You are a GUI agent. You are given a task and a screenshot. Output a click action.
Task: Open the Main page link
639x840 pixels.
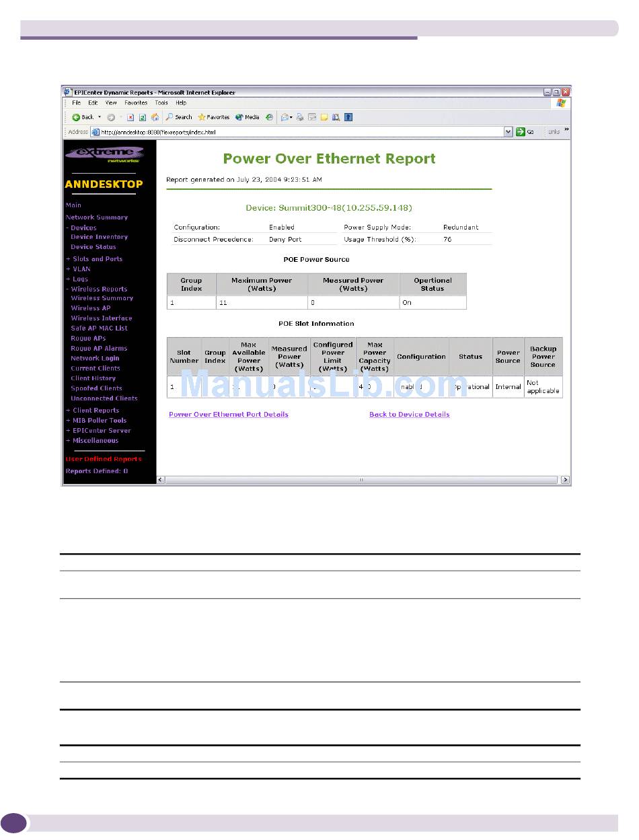point(73,205)
